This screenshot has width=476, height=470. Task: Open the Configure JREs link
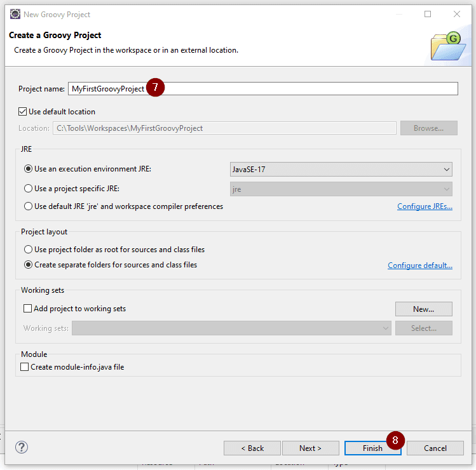425,206
